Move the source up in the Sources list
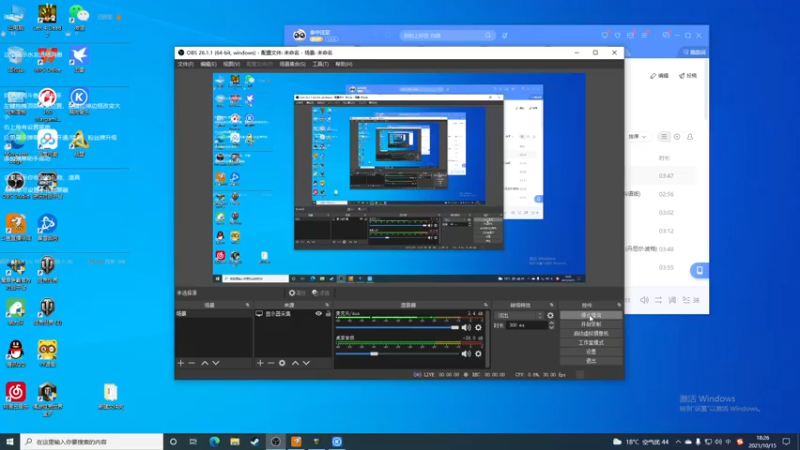Viewport: 800px width, 450px height. tap(295, 363)
